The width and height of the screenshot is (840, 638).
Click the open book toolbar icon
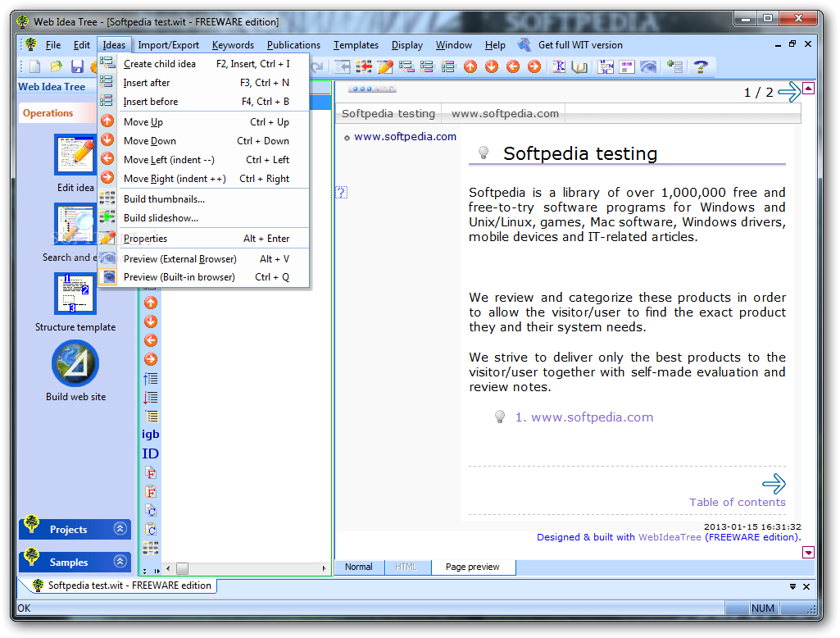click(579, 66)
